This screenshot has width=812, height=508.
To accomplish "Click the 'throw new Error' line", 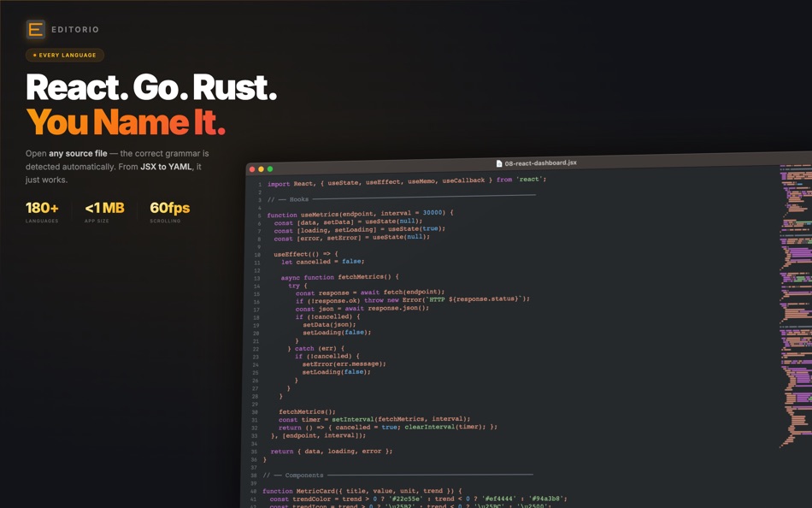I will click(412, 299).
